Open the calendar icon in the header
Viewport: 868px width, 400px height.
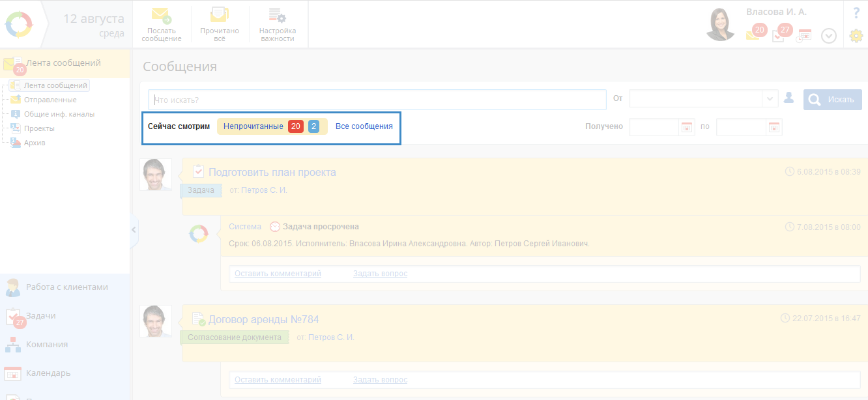coord(804,36)
